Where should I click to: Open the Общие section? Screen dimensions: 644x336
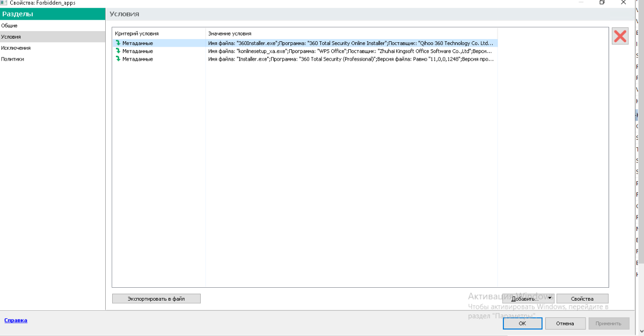(9, 26)
